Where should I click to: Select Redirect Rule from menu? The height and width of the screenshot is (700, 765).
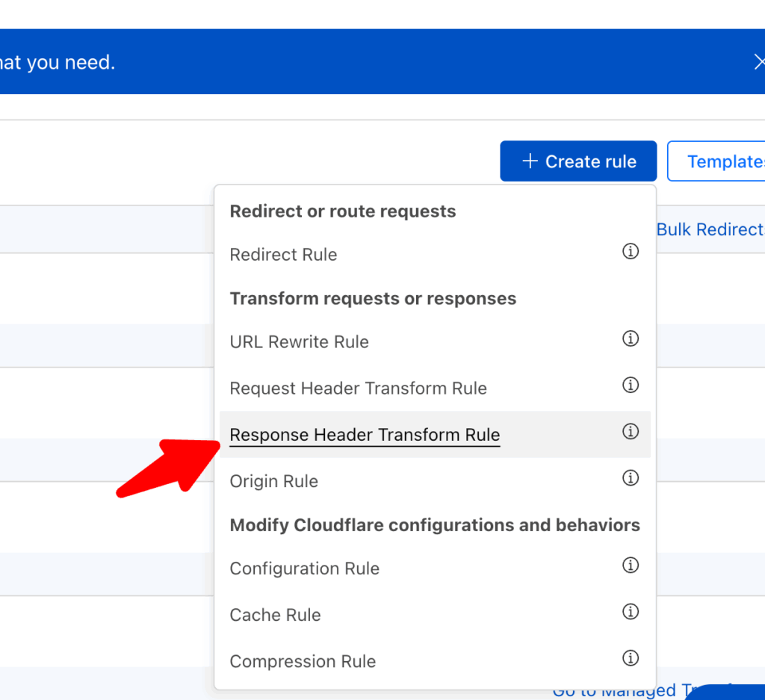[x=283, y=255]
